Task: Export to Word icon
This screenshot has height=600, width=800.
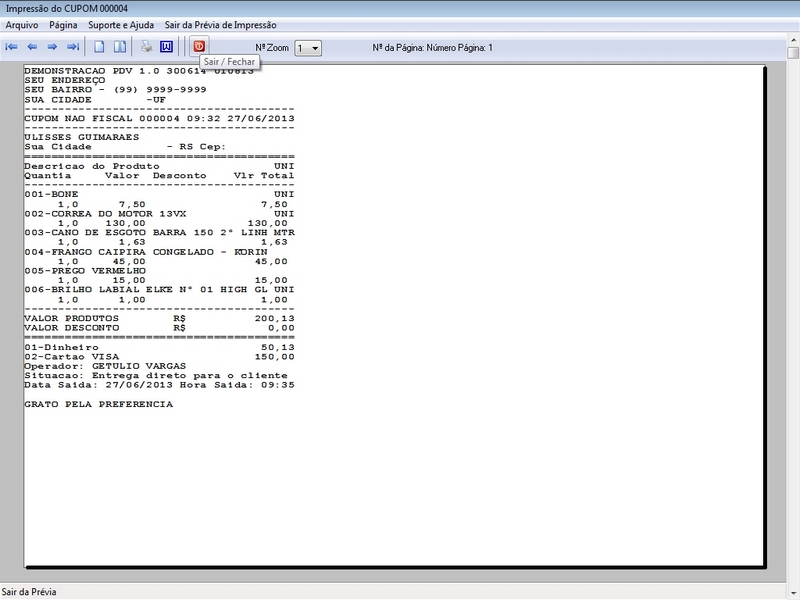Action: [x=166, y=47]
